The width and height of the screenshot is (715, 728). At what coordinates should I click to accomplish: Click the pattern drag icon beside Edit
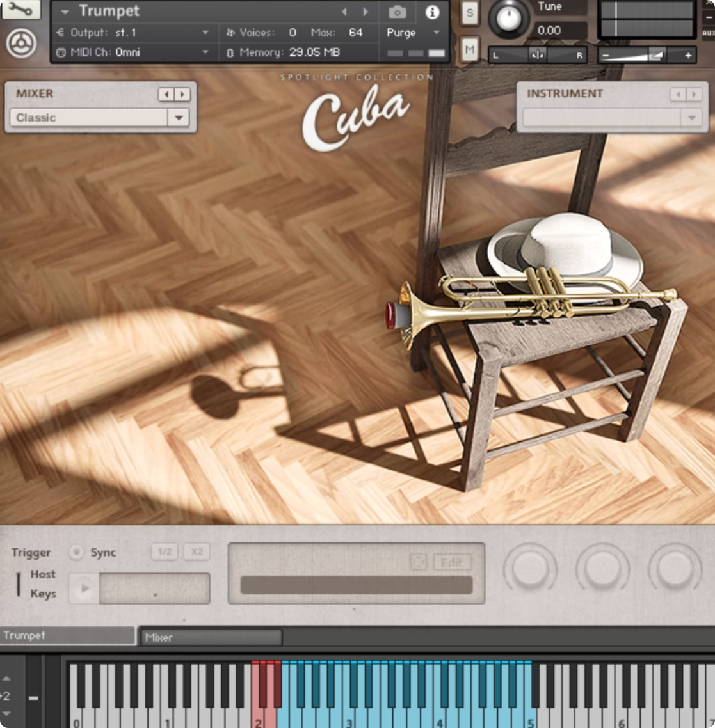(418, 562)
